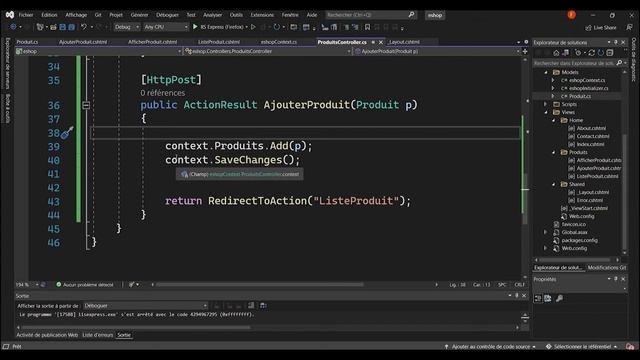Click the alphabetical sort icon in Properties

548,299
